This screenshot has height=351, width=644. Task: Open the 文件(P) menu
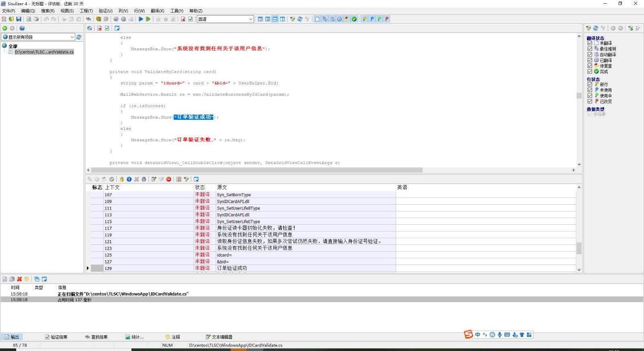point(8,11)
